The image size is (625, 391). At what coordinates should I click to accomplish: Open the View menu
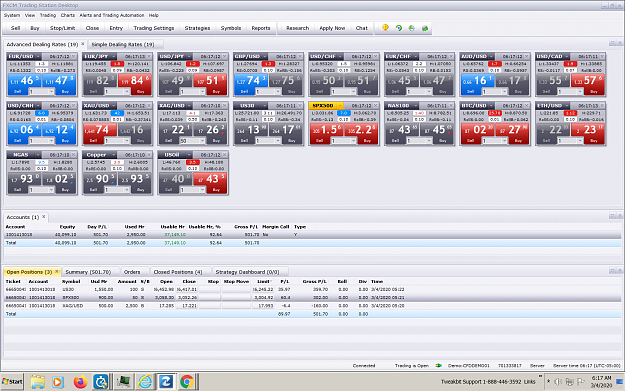pos(30,15)
